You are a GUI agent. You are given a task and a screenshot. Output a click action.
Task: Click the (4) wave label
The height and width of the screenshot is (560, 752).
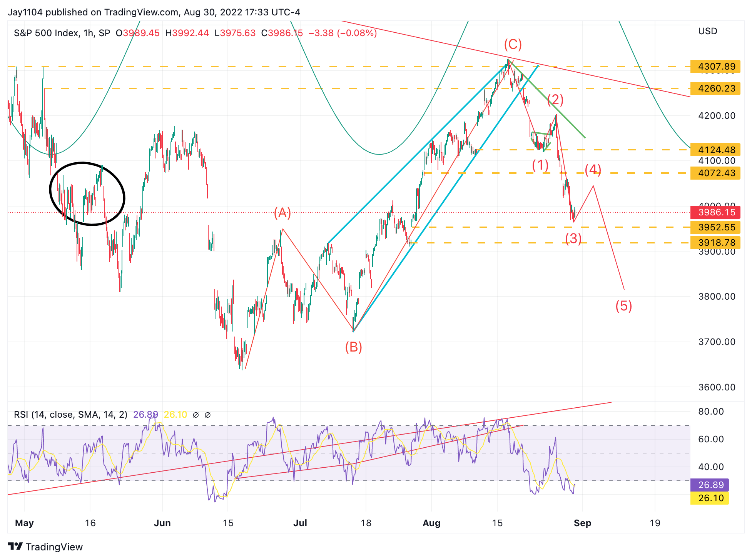(593, 170)
